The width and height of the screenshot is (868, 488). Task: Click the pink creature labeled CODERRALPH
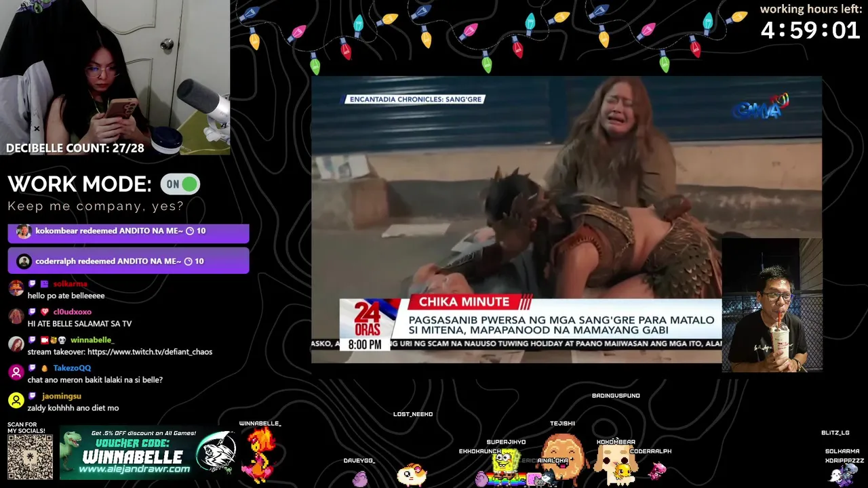656,470
